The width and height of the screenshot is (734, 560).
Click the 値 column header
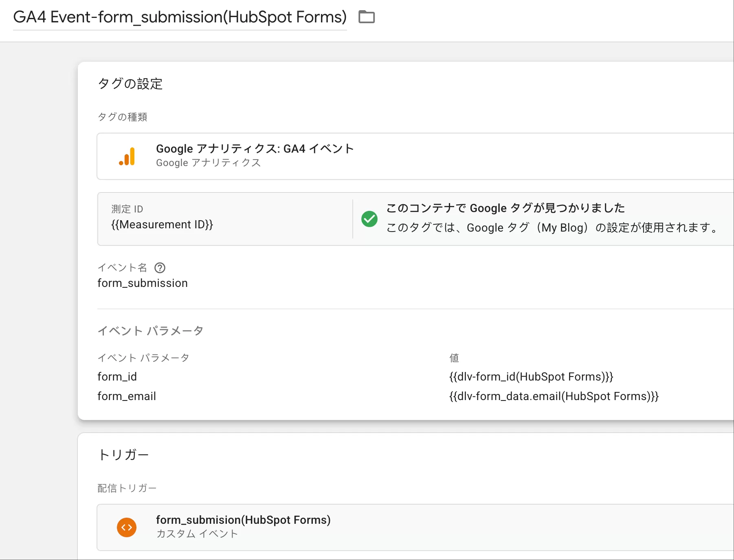coord(454,358)
